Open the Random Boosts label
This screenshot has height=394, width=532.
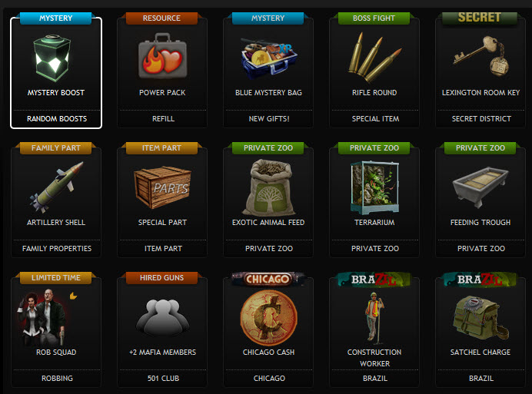pyautogui.click(x=57, y=119)
